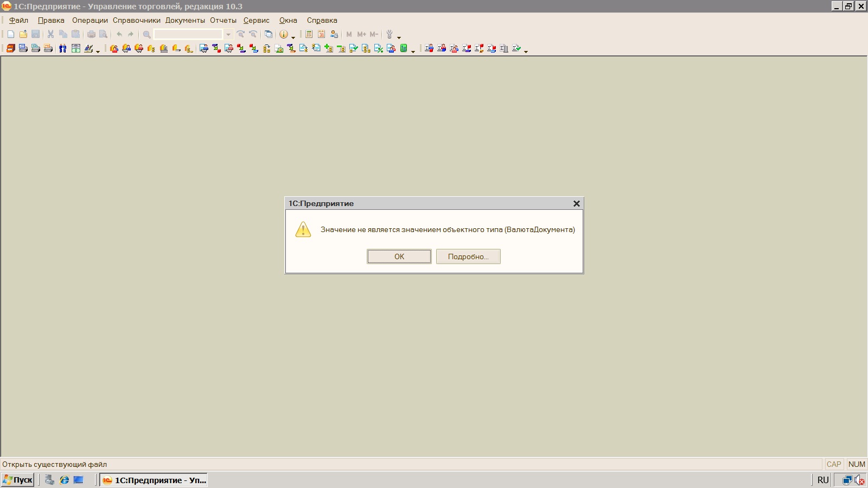The height and width of the screenshot is (488, 868).
Task: Expand arrow after green tree icon
Action: pyautogui.click(x=413, y=52)
